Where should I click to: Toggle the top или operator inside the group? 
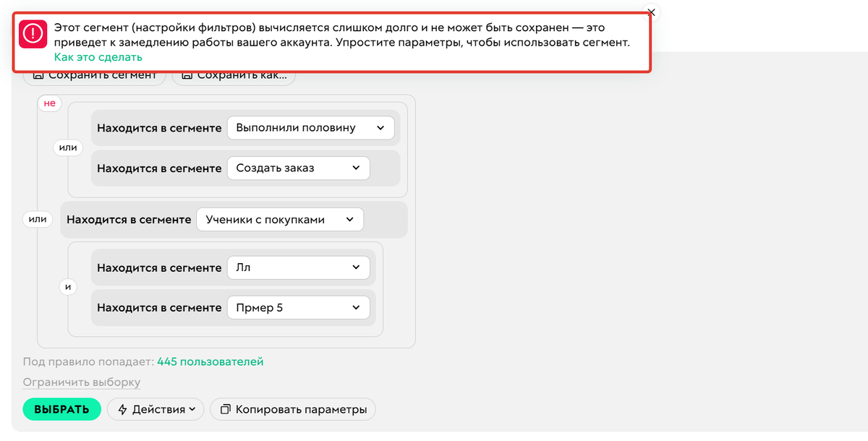pyautogui.click(x=68, y=147)
